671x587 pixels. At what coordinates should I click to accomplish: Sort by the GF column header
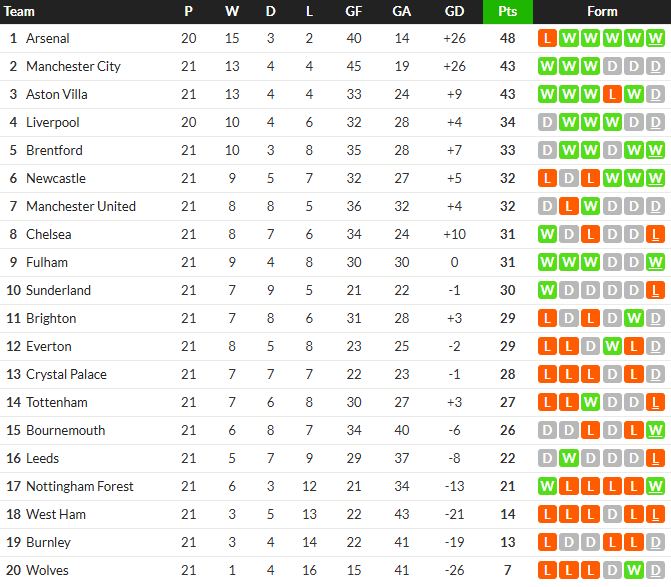pyautogui.click(x=353, y=12)
